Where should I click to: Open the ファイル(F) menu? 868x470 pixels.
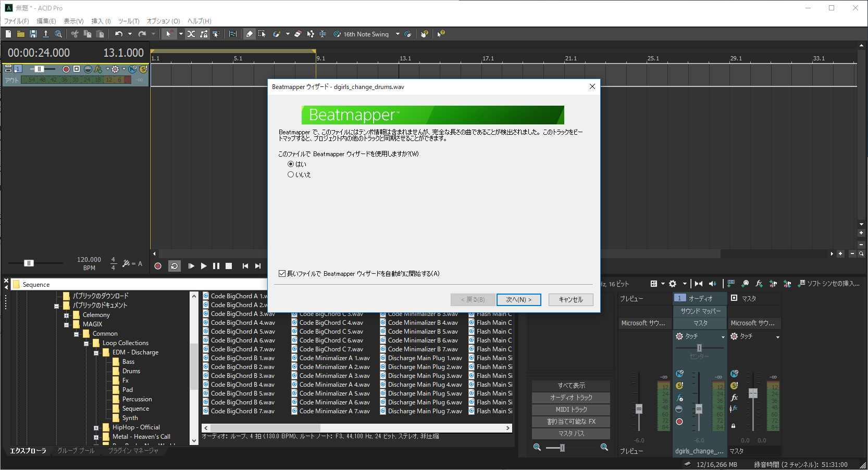(x=17, y=21)
